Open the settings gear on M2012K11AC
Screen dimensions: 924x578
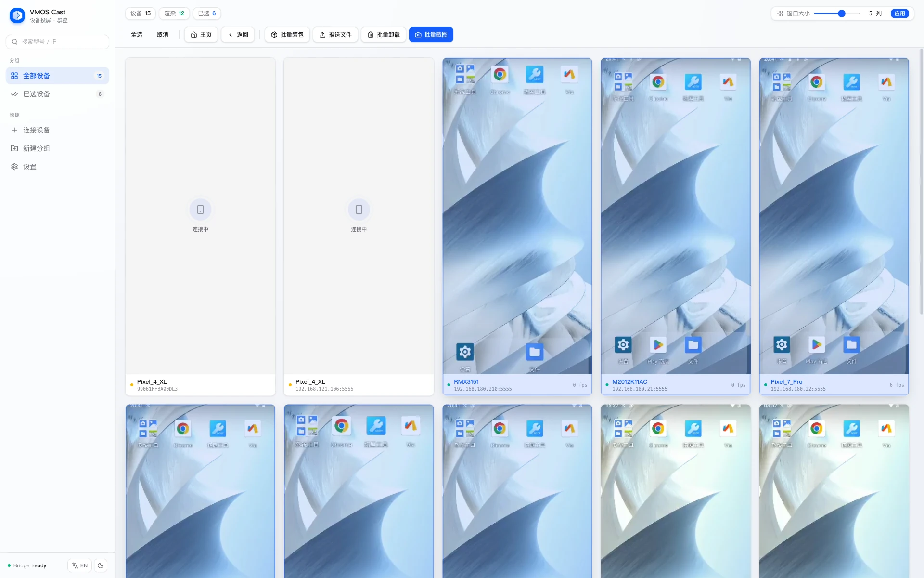623,345
